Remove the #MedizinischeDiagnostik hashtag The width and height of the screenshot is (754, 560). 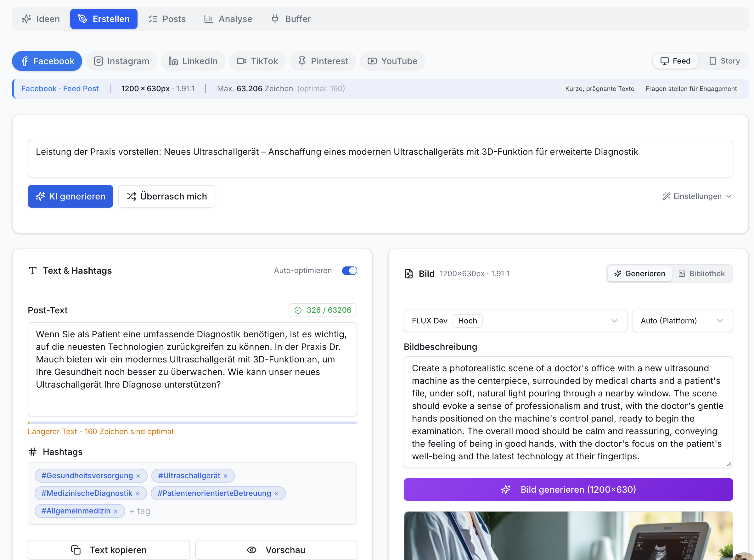pyautogui.click(x=137, y=494)
